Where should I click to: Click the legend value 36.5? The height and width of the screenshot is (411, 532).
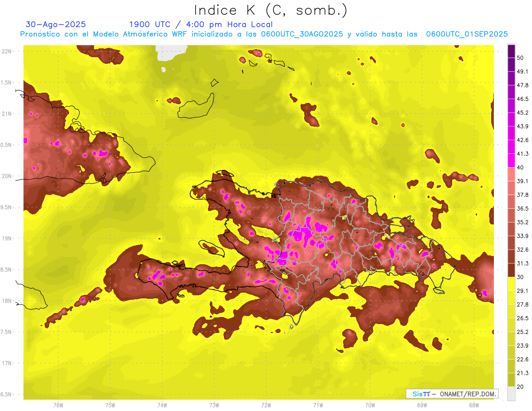pos(523,208)
